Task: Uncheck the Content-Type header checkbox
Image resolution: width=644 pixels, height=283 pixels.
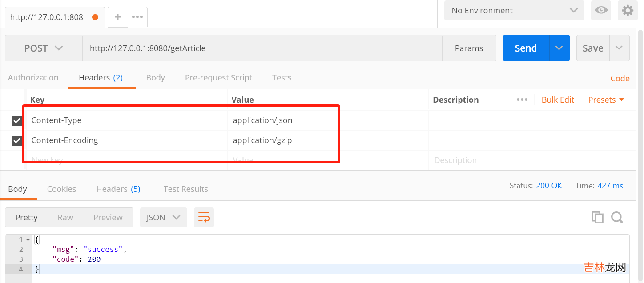Action: tap(17, 120)
